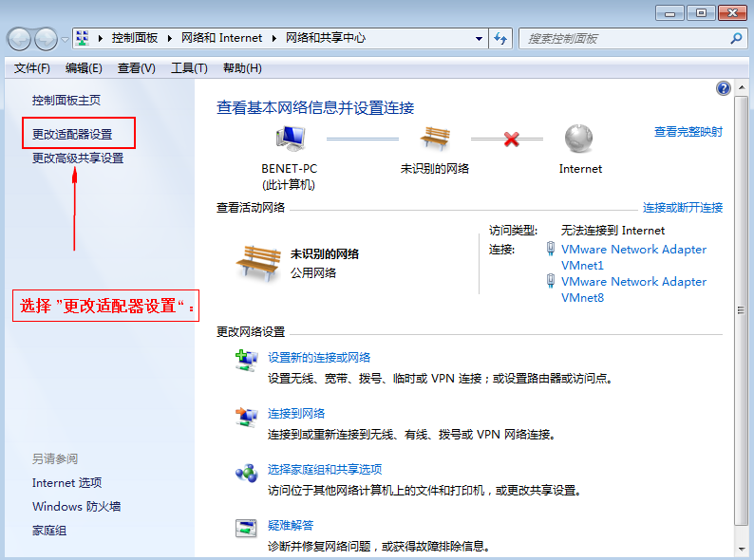
Task: Click 查看完整映射 link
Action: tap(688, 132)
